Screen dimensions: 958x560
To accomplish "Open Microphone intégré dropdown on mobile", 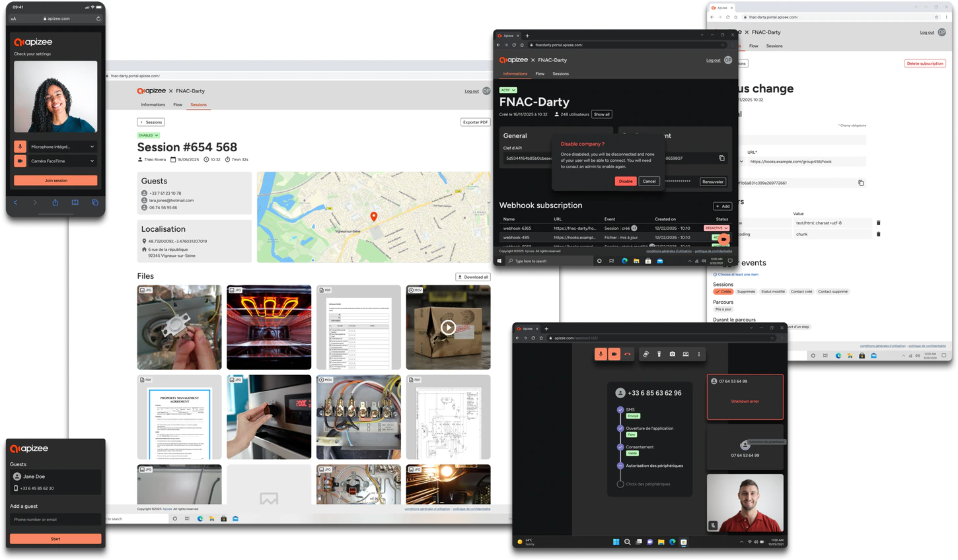I will 62,147.
